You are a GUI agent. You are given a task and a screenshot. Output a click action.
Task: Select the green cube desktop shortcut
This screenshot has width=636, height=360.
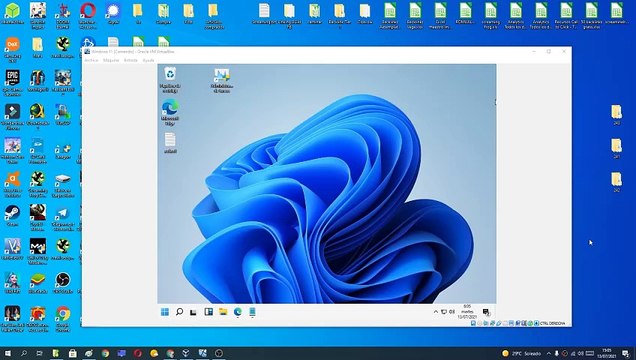[x=13, y=13]
